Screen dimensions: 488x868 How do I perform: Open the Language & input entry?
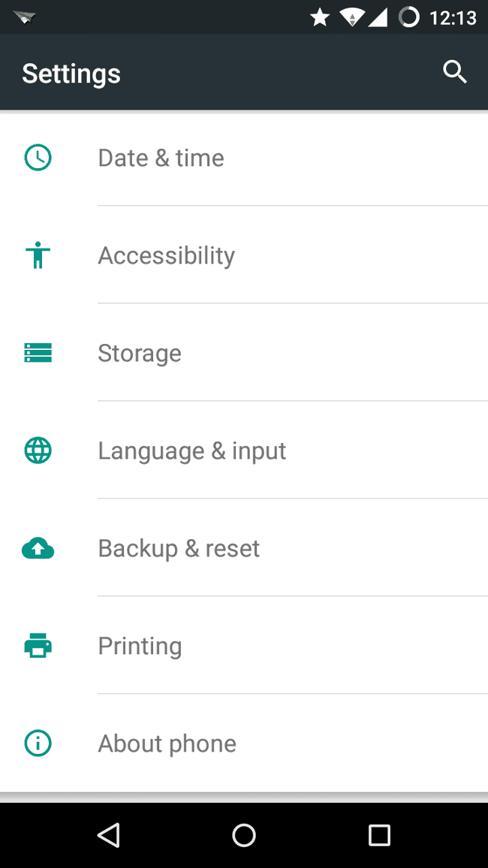pos(191,451)
